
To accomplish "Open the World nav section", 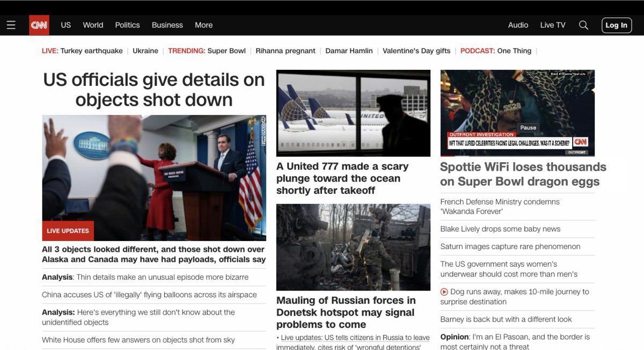I will tap(93, 25).
